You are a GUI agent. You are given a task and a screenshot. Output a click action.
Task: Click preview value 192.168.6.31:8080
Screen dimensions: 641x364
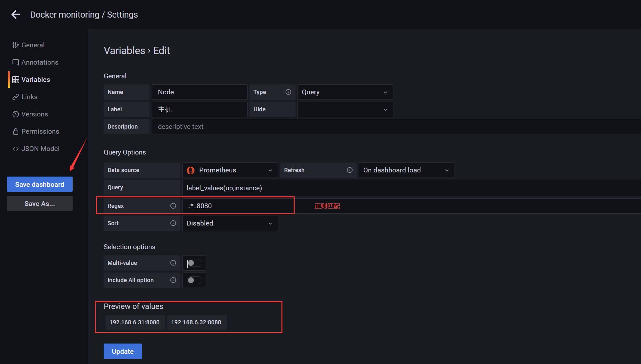135,322
